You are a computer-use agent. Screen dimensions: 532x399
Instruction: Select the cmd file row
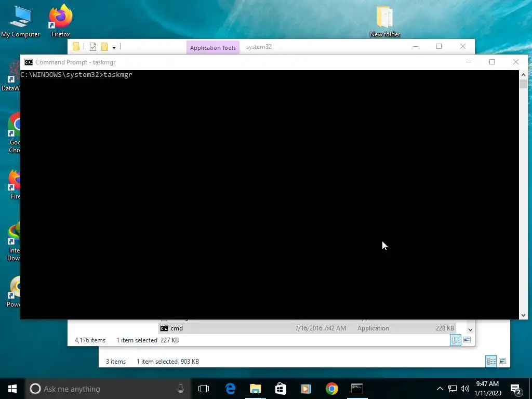307,328
